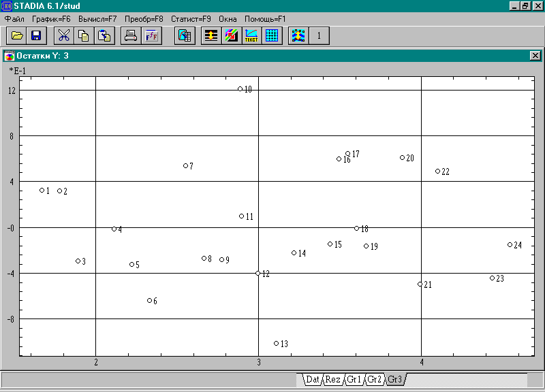Click the toolbar button labeled 1
545x392 pixels.
pyautogui.click(x=319, y=35)
